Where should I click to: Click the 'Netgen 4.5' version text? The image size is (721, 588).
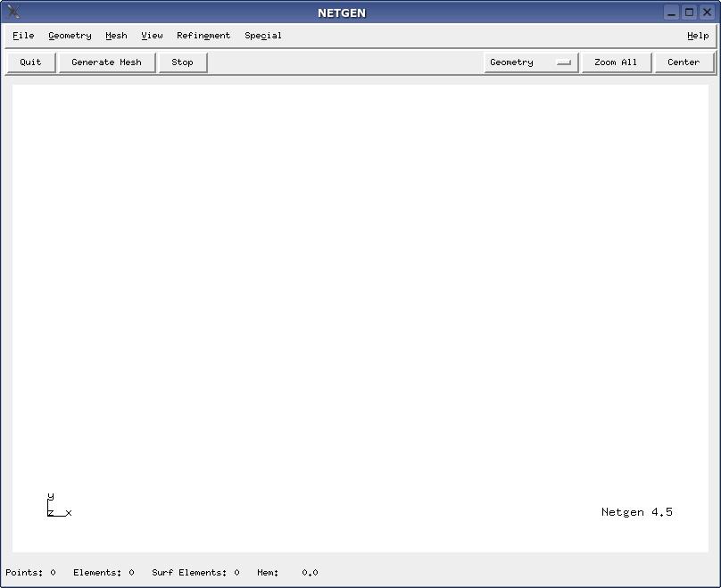637,511
